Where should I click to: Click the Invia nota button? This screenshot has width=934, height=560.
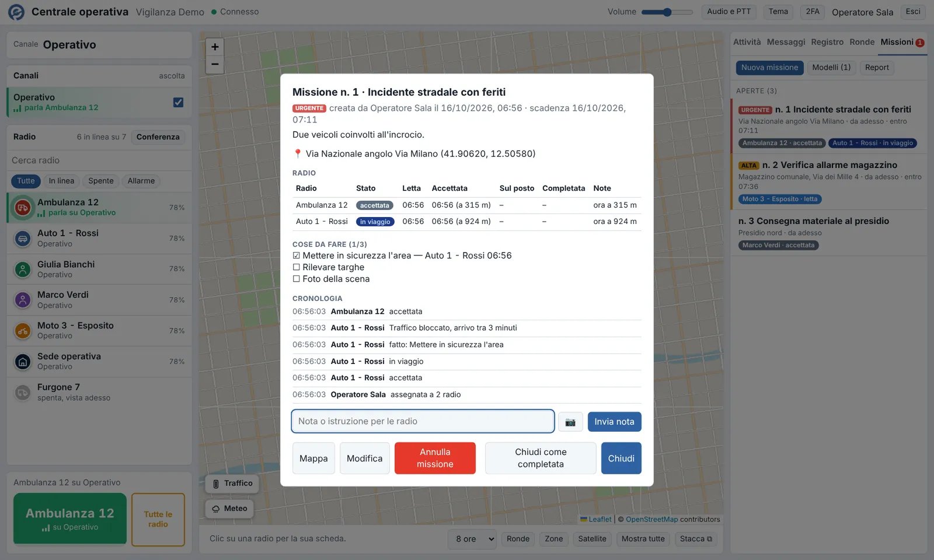pos(614,422)
